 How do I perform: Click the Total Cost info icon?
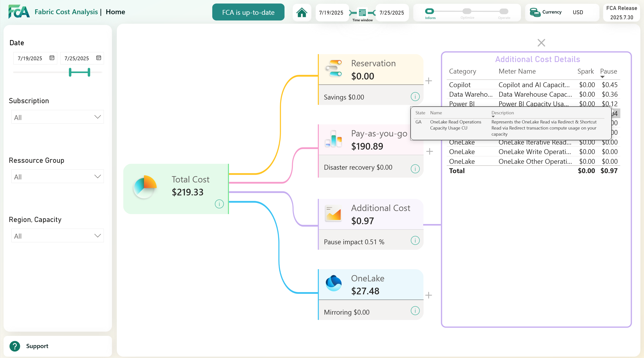pyautogui.click(x=219, y=204)
